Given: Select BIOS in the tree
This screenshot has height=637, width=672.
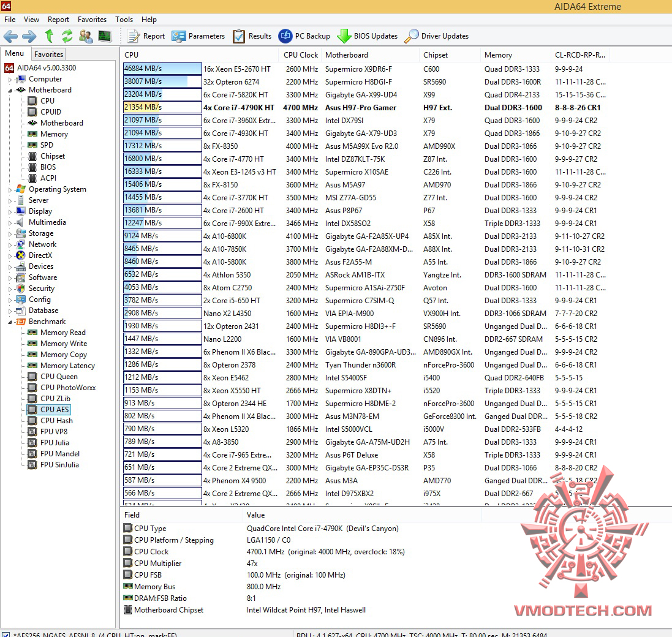Looking at the screenshot, I should tap(42, 167).
